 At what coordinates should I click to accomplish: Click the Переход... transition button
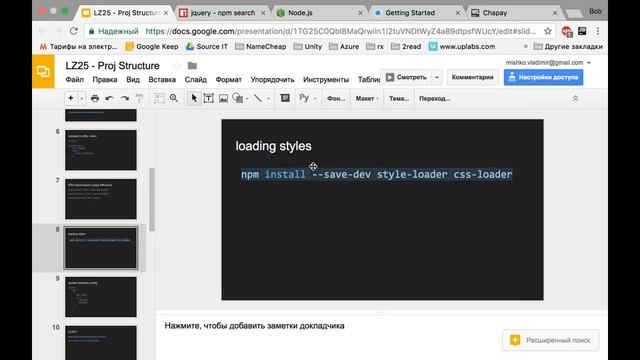point(435,98)
